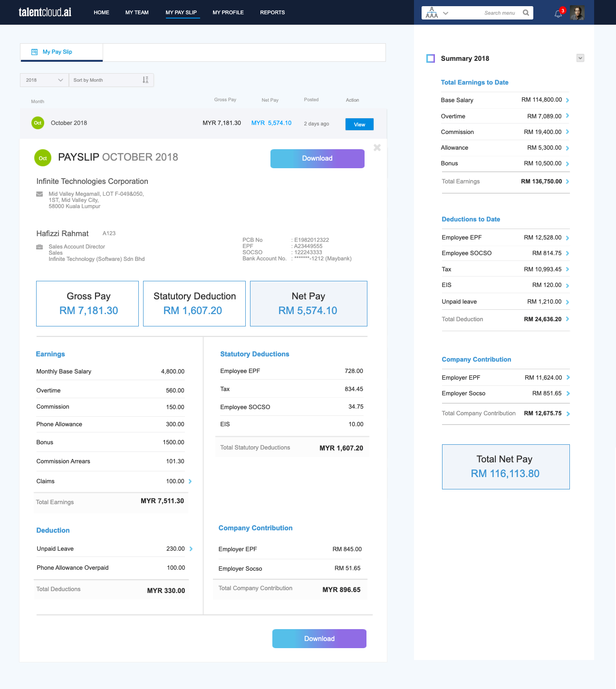Image resolution: width=616 pixels, height=689 pixels.
Task: Open Base Salary summary arrow
Action: tap(568, 100)
